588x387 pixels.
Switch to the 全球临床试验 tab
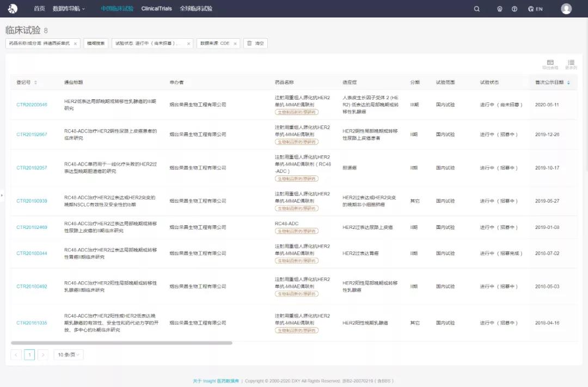point(196,9)
